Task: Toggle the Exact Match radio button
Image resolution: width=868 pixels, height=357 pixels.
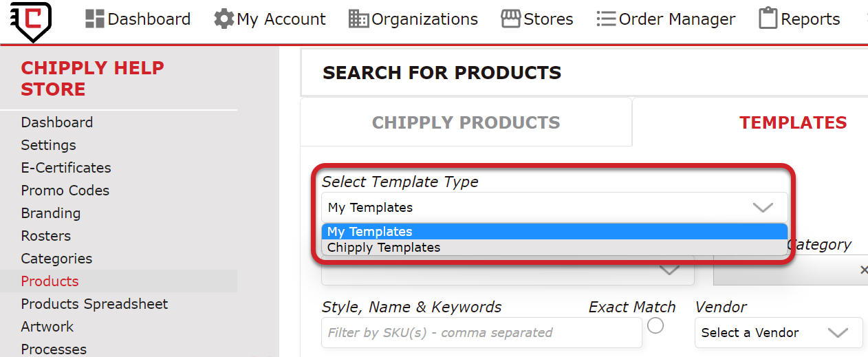Action: coord(655,325)
